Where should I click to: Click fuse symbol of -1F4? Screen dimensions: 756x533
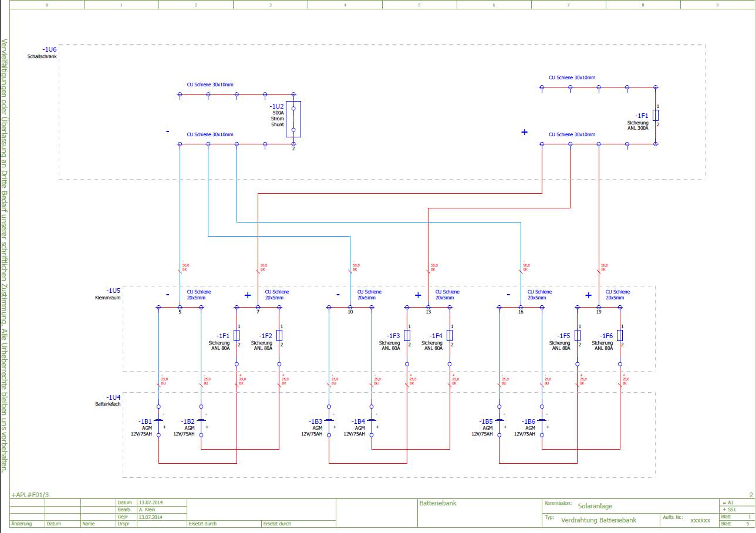(450, 335)
